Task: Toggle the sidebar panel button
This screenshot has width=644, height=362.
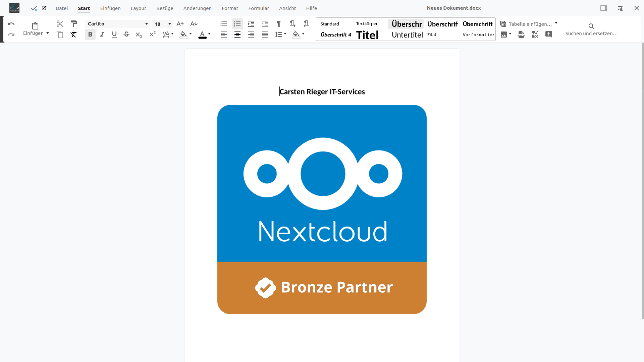Action: [604, 8]
